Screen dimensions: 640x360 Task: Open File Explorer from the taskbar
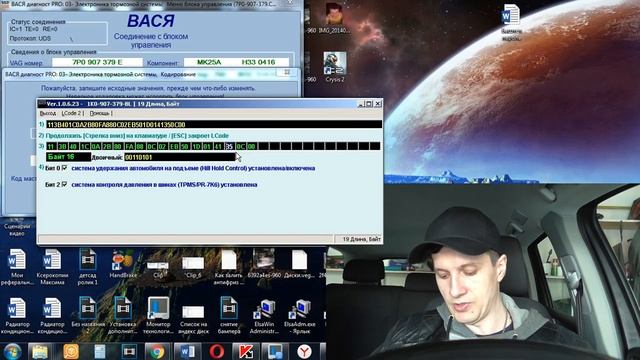pyautogui.click(x=40, y=351)
